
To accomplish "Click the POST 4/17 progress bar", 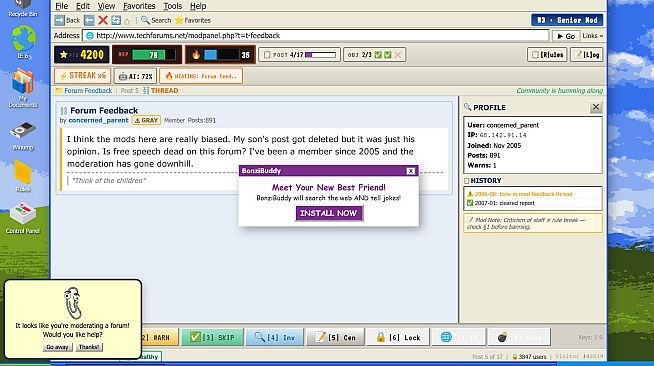I will (x=320, y=55).
